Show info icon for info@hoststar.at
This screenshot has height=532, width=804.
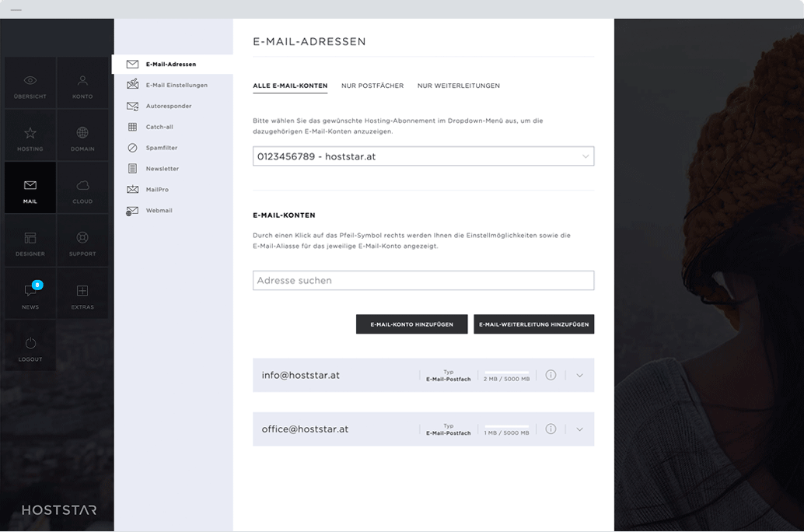pos(551,375)
